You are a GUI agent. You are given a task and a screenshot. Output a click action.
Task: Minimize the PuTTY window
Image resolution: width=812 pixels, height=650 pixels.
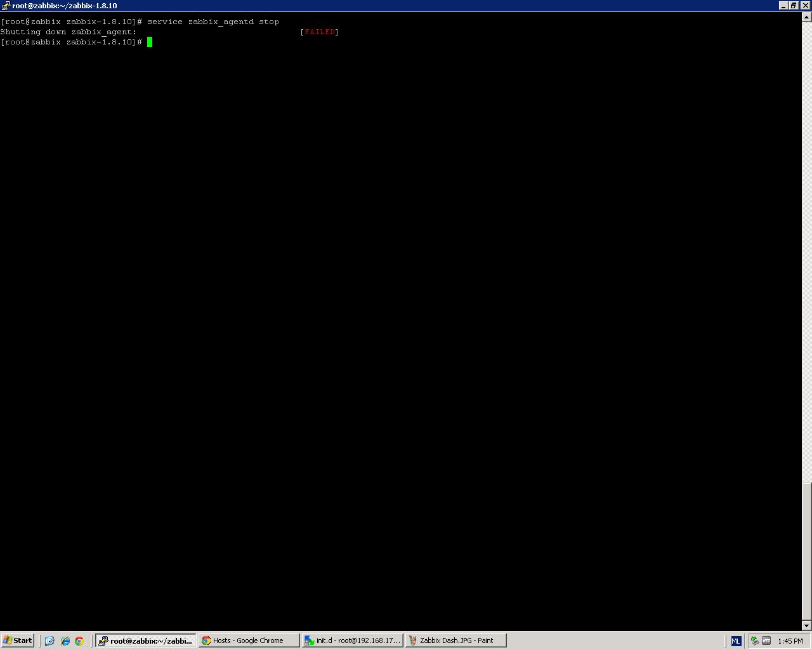[x=784, y=6]
